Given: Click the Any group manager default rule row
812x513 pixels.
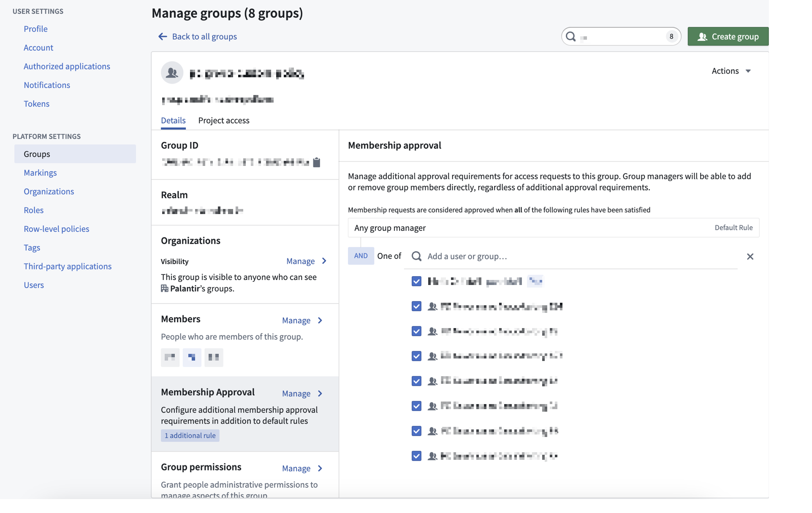Looking at the screenshot, I should tap(554, 228).
